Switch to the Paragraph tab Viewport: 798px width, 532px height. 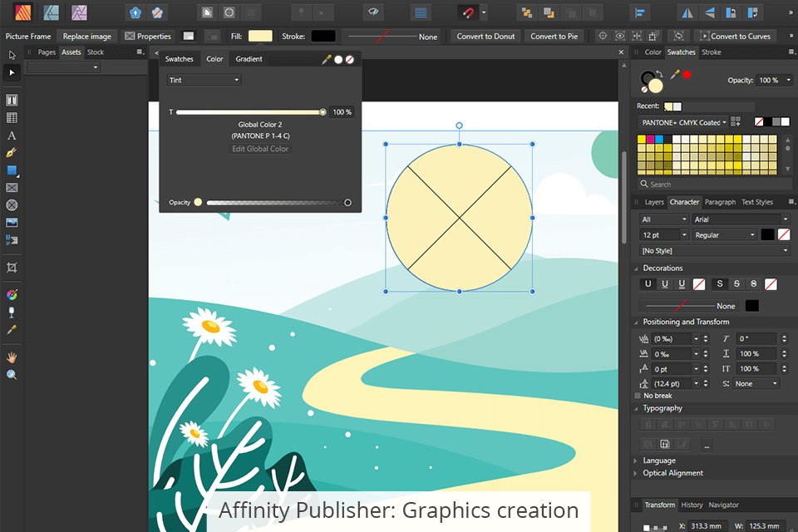click(720, 202)
